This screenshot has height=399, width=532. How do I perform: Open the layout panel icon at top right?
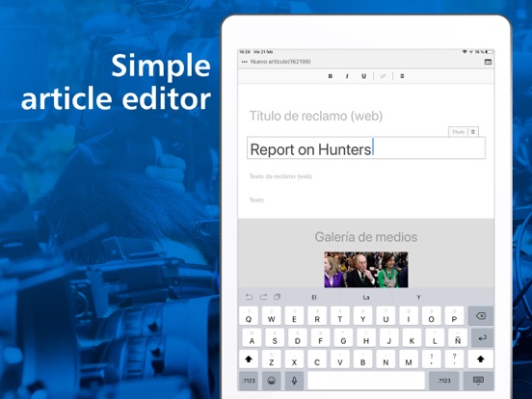click(488, 62)
